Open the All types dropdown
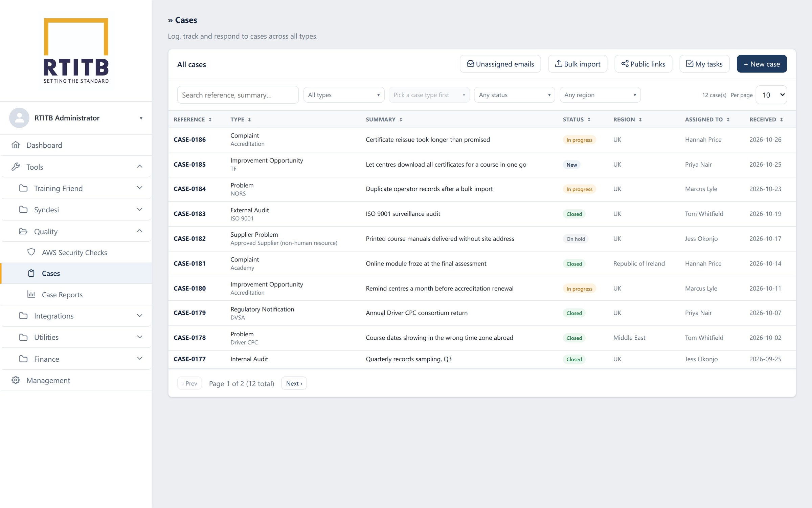This screenshot has width=812, height=508. 344,95
